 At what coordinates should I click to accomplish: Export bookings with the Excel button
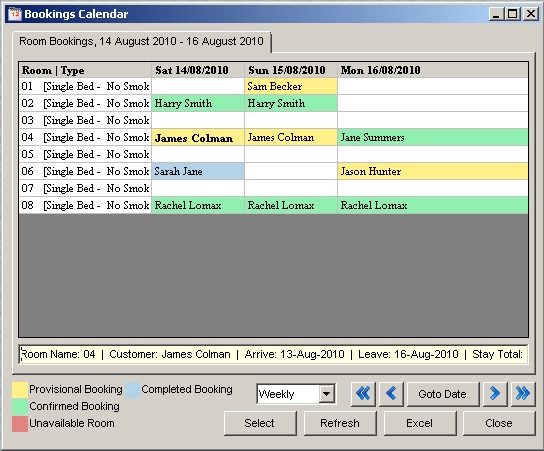click(x=420, y=423)
